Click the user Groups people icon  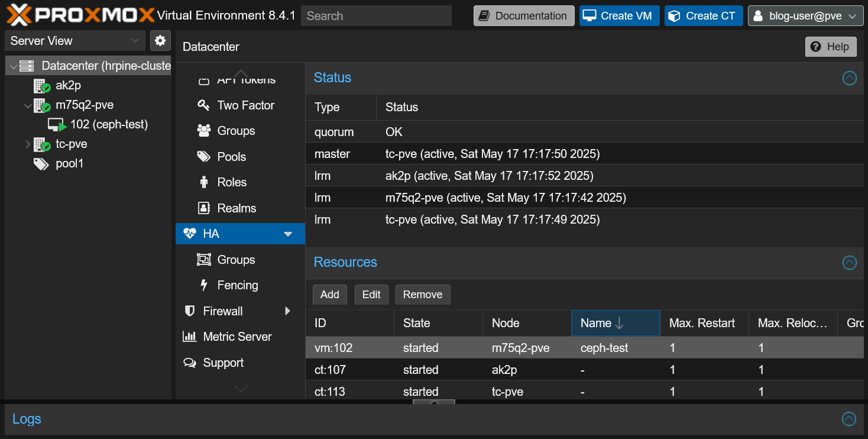coord(204,131)
